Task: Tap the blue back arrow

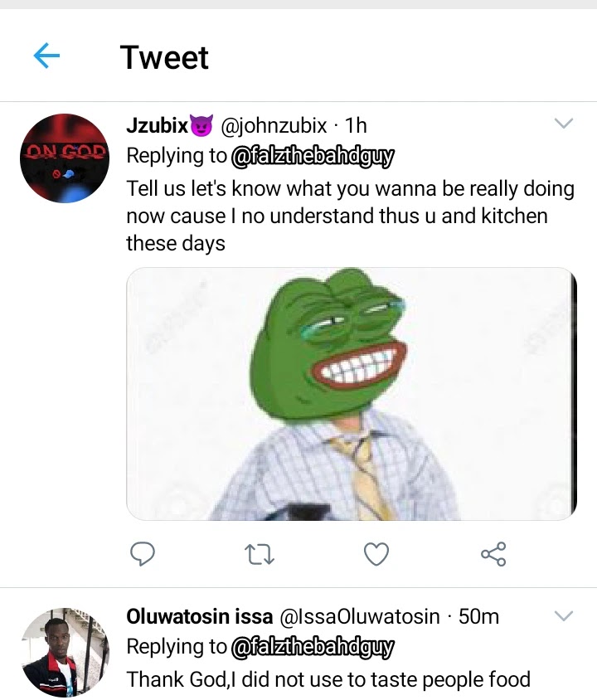Action: [x=47, y=56]
